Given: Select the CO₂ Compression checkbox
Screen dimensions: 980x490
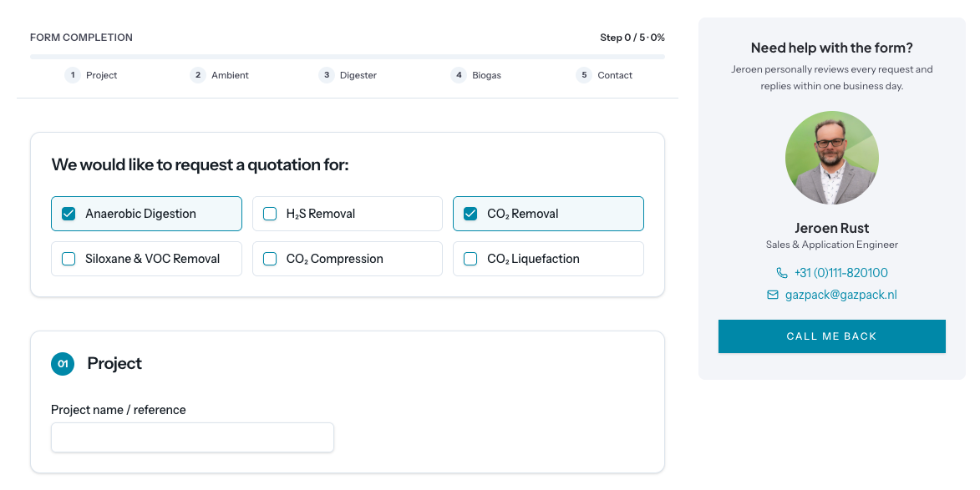Looking at the screenshot, I should click(270, 259).
